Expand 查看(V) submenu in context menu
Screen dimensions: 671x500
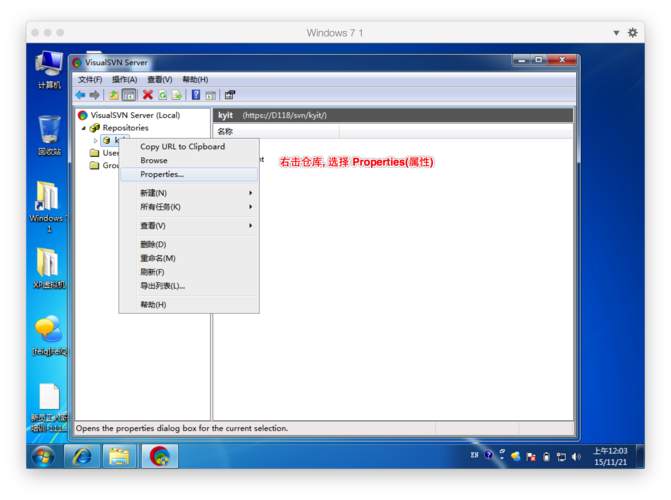click(x=189, y=226)
